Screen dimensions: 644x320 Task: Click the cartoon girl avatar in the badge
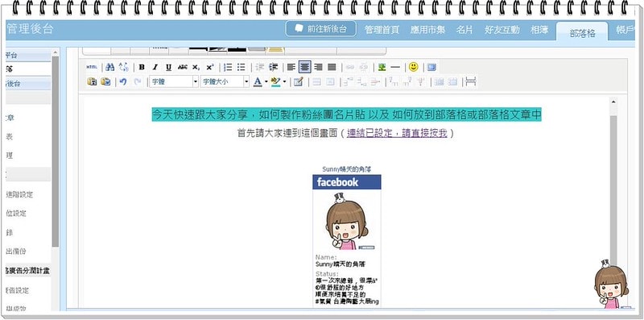coord(346,222)
